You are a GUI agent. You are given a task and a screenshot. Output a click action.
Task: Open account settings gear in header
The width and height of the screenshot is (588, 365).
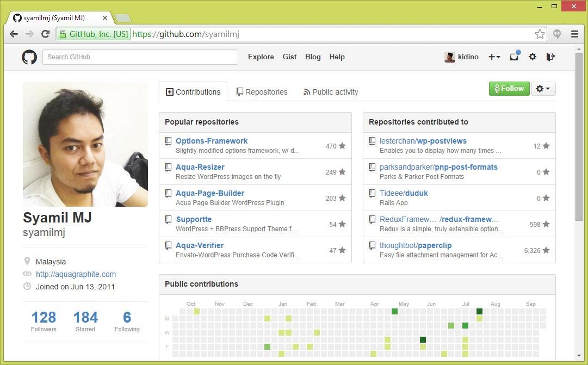pos(533,57)
